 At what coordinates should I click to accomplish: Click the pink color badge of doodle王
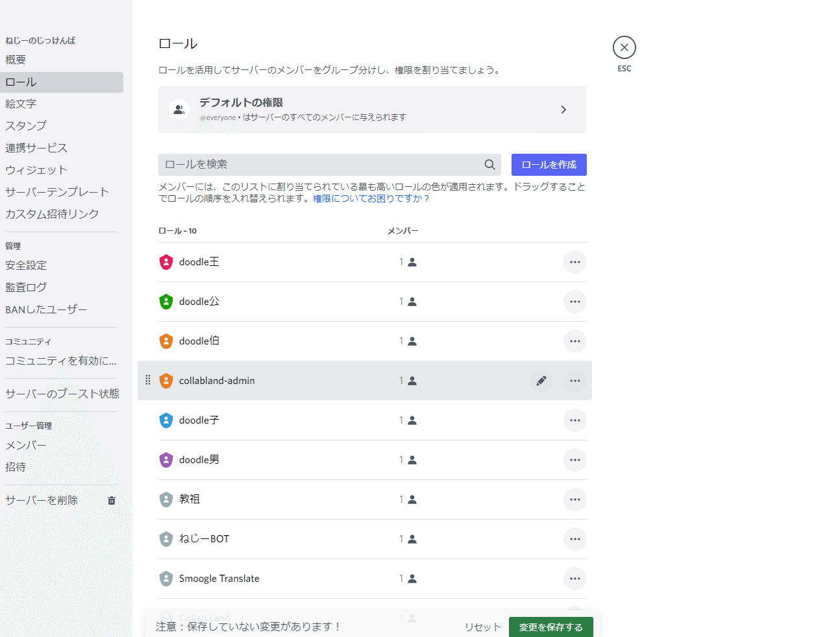(166, 262)
